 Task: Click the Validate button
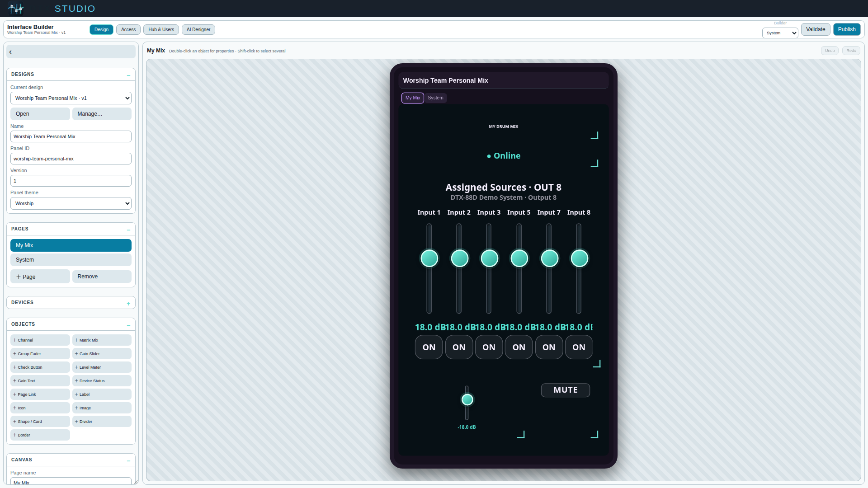816,29
